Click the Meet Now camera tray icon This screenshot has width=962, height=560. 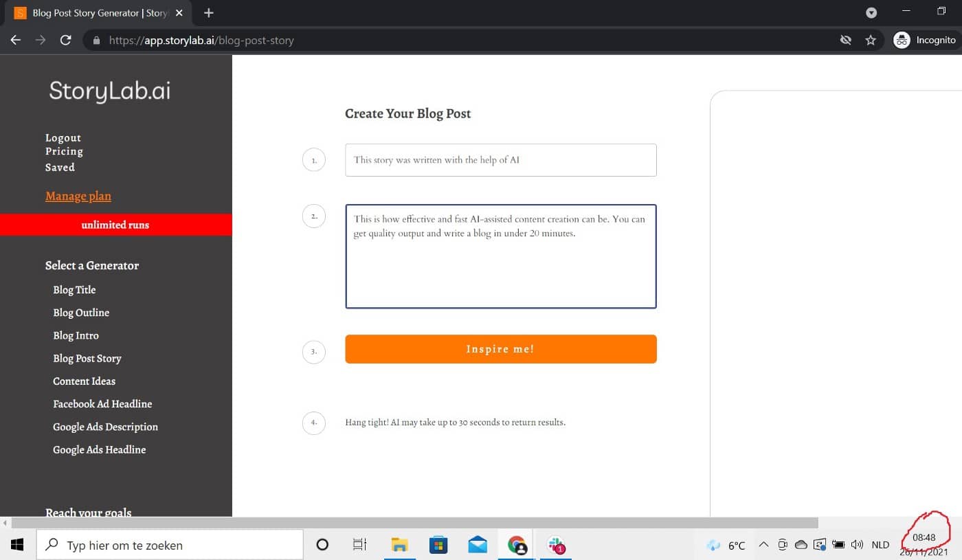click(x=782, y=545)
